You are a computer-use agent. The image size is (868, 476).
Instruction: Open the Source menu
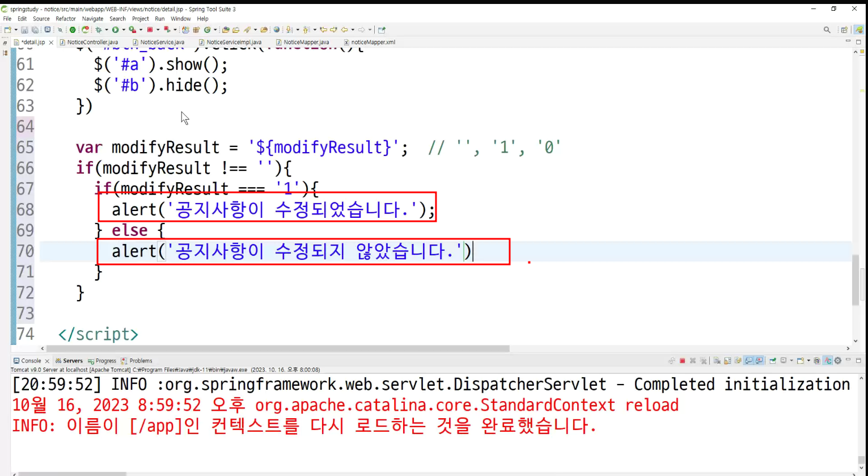[41, 19]
